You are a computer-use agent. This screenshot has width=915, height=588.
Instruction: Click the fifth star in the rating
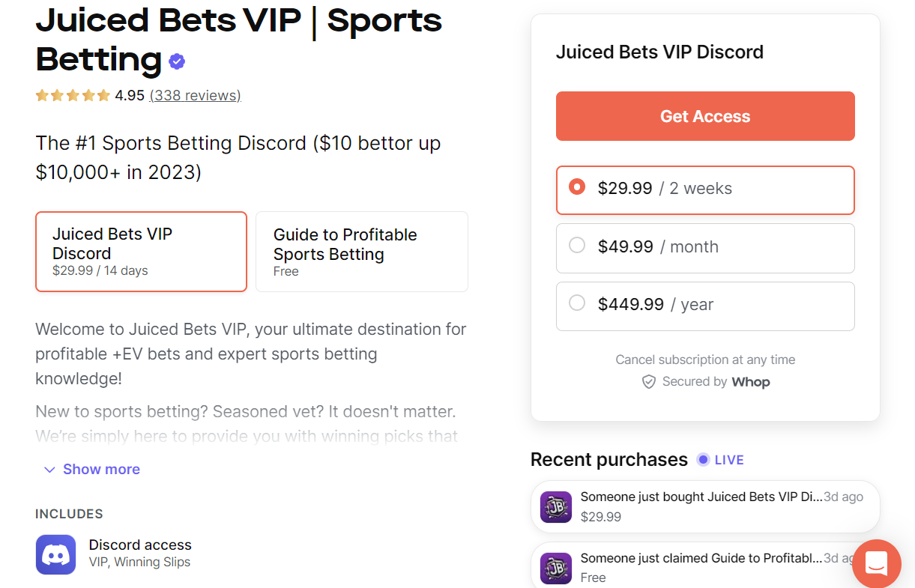pyautogui.click(x=103, y=95)
